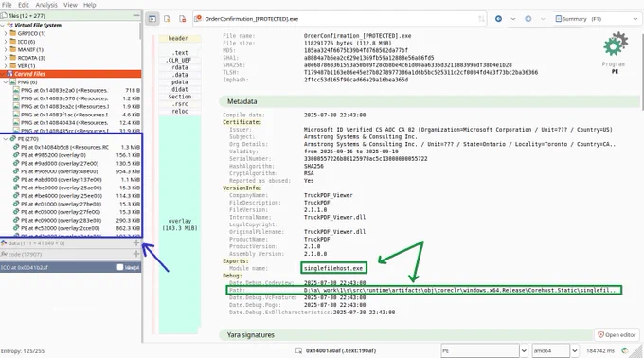Select PNG at 0x14083ea2c entry
644x358 pixels.
tap(76, 106)
